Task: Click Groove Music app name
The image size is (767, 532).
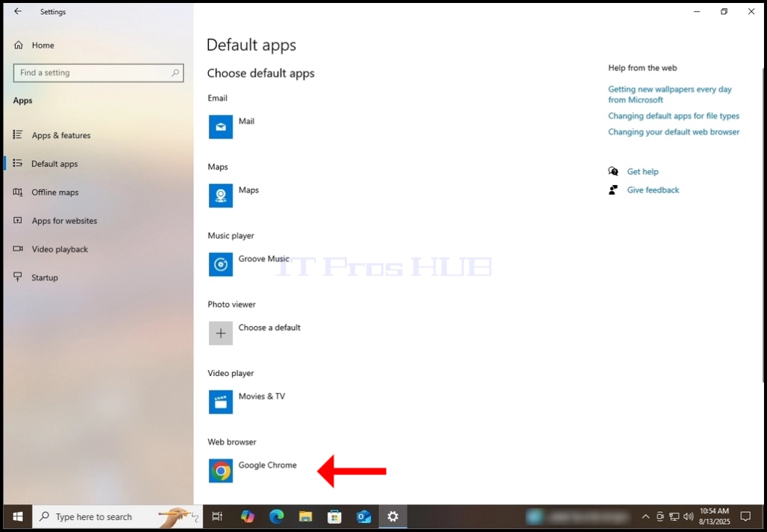Action: point(263,259)
